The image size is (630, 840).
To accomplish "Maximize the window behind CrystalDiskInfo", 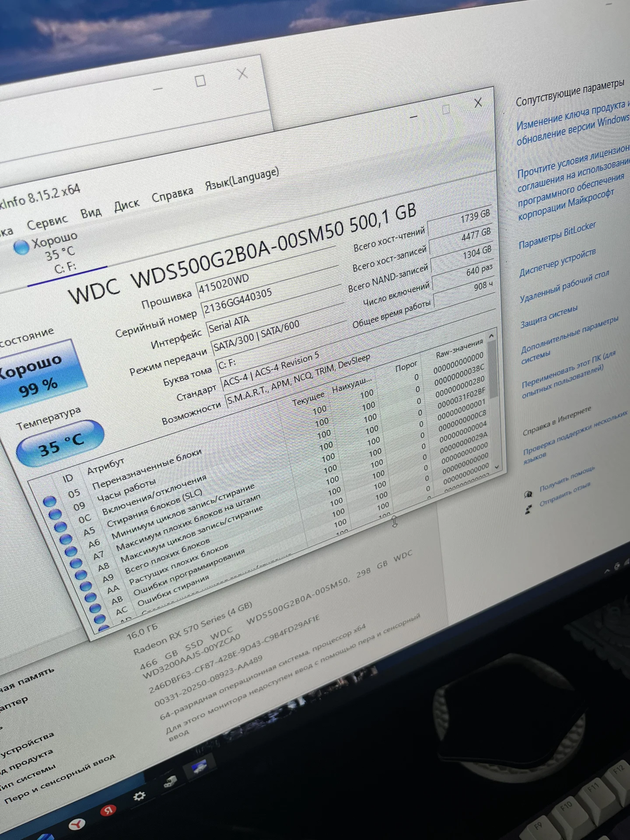I will (x=200, y=80).
